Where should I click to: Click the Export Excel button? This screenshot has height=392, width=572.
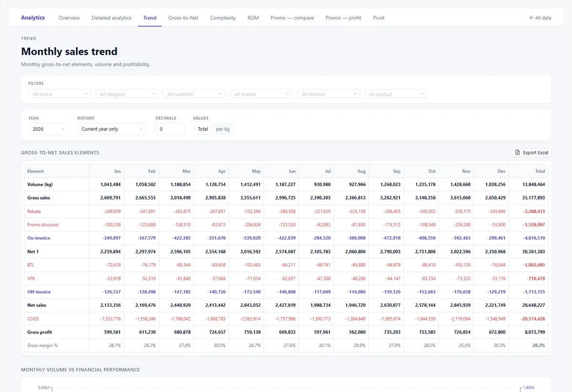click(531, 152)
